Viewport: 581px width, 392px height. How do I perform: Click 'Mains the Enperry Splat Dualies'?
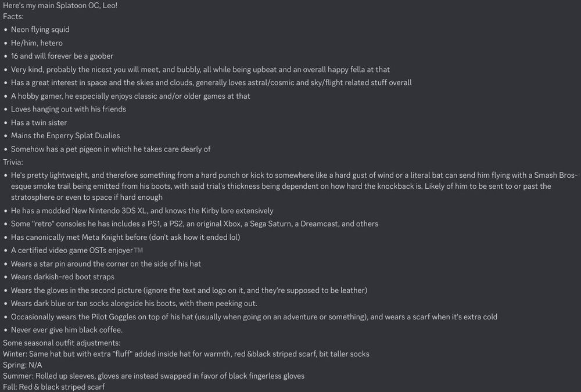pyautogui.click(x=65, y=136)
